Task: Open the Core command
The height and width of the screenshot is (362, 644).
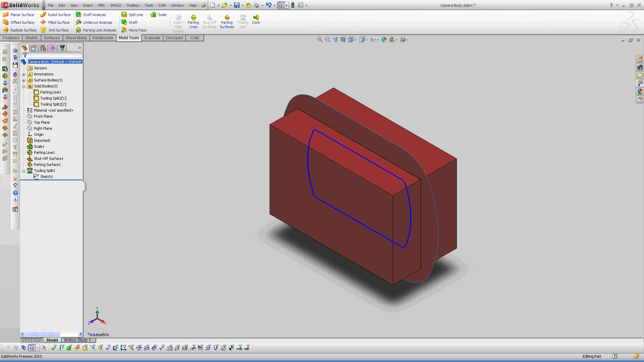Action: point(256,19)
